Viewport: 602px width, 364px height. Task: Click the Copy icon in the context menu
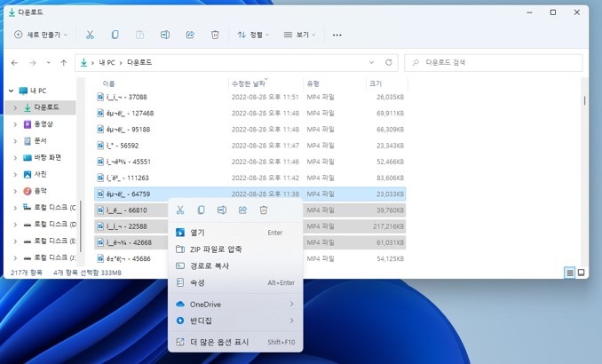coord(201,210)
